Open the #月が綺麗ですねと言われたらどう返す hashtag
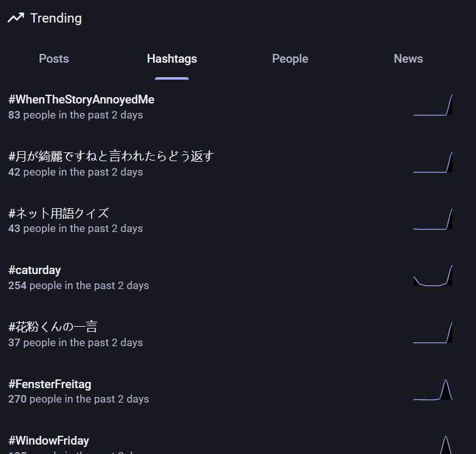476x454 pixels. coord(112,156)
